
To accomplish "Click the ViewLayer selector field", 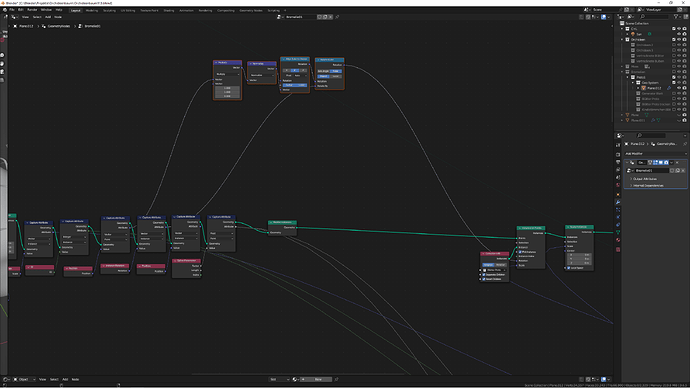I will pyautogui.click(x=660, y=10).
